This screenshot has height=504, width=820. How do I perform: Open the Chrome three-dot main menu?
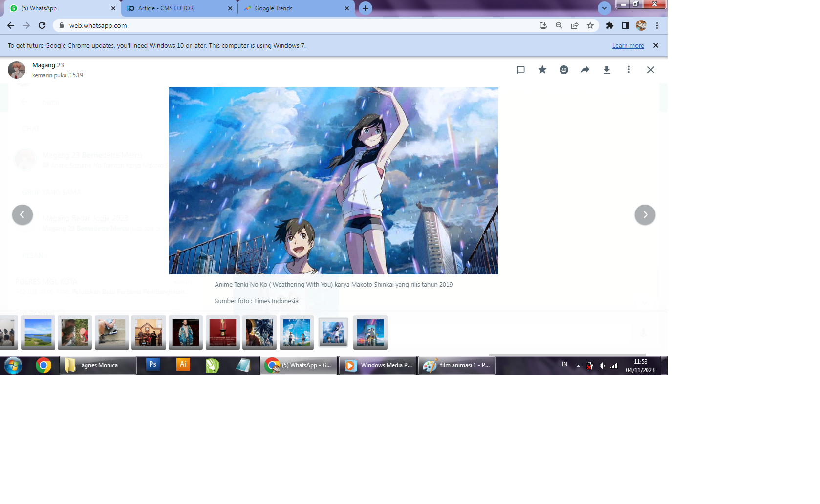point(657,25)
